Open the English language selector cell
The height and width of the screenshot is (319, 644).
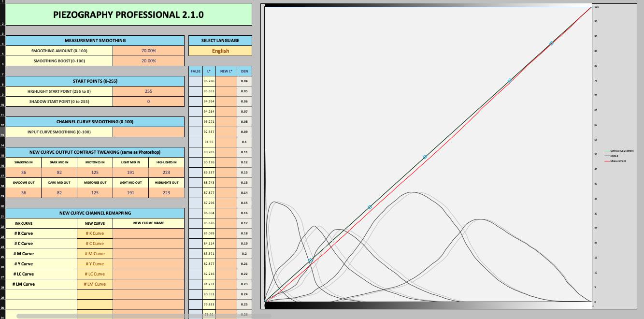point(220,51)
